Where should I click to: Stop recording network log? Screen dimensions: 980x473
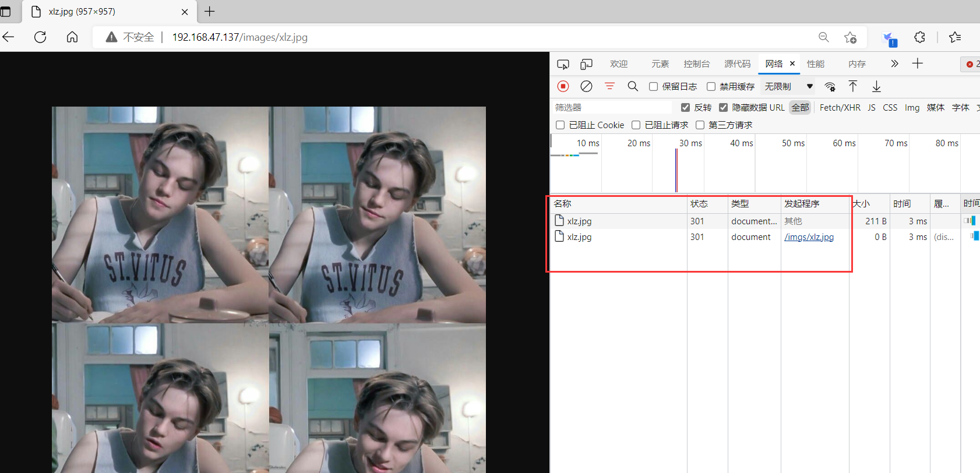[x=563, y=86]
